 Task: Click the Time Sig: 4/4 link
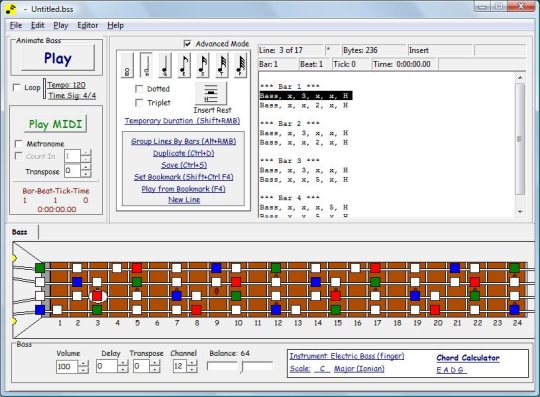pos(72,96)
